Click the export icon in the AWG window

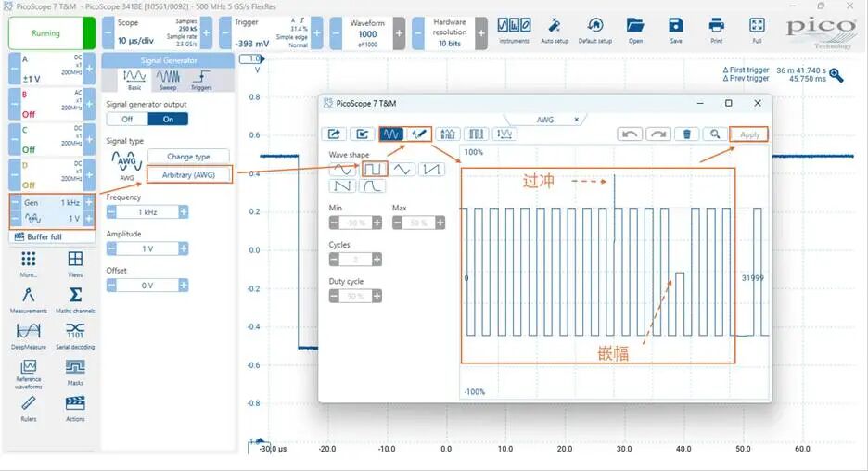pyautogui.click(x=334, y=134)
